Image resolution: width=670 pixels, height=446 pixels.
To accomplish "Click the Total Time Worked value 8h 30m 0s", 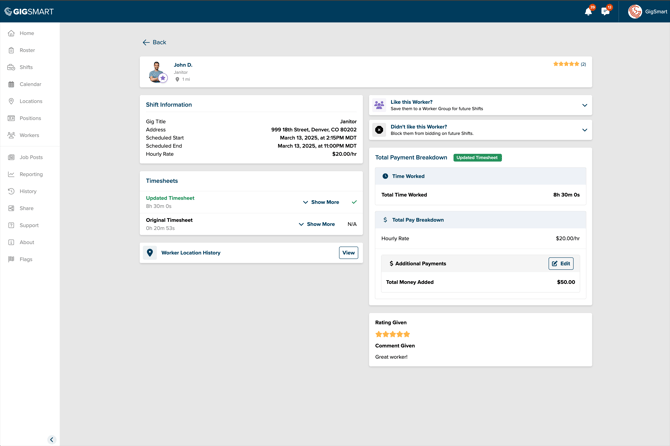I will [x=567, y=195].
